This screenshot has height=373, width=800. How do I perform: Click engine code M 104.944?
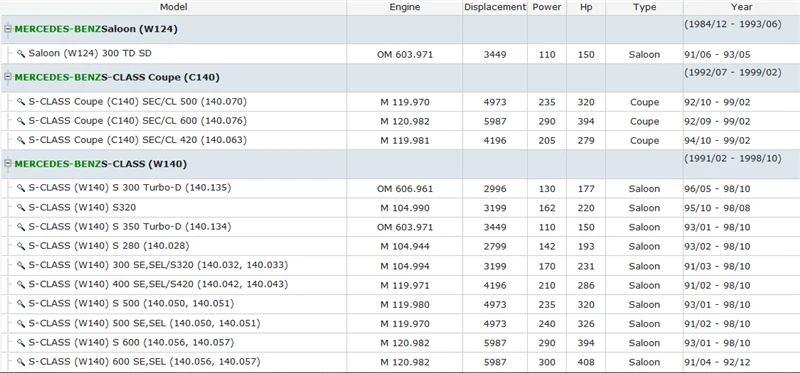(x=405, y=247)
